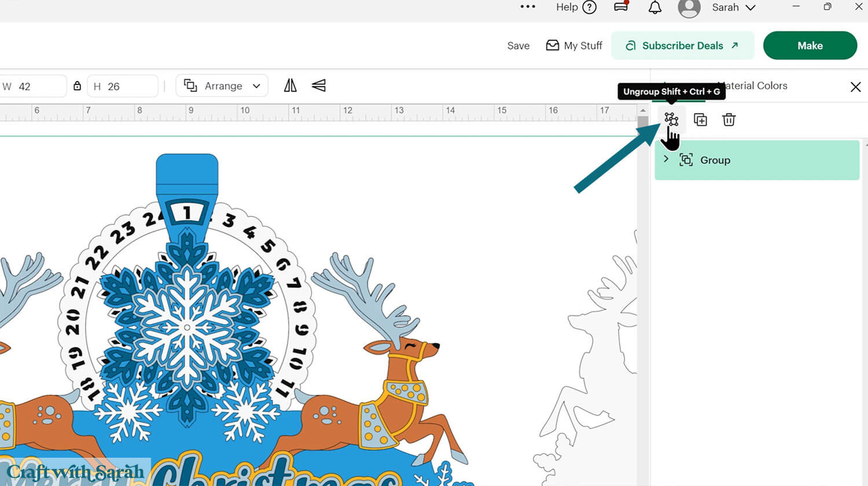Screen dimensions: 868x486
Task: Save the project
Action: [x=518, y=46]
